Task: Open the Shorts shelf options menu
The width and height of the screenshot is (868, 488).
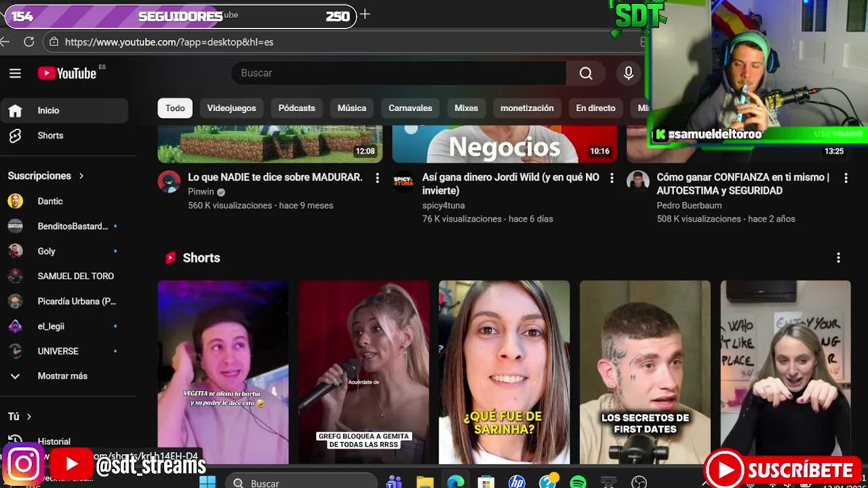Action: [838, 258]
